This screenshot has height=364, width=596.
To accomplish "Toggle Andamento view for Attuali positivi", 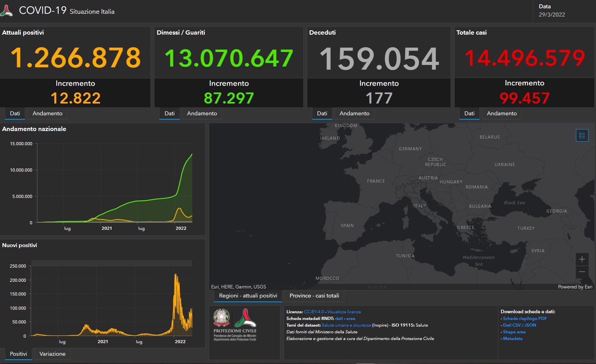I will coord(47,113).
